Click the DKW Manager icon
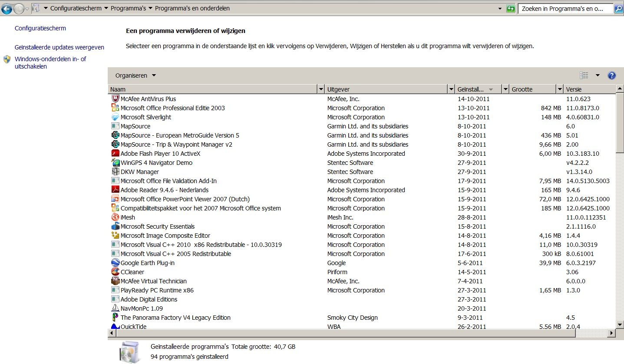Viewport: 624px width, 364px height. point(115,172)
